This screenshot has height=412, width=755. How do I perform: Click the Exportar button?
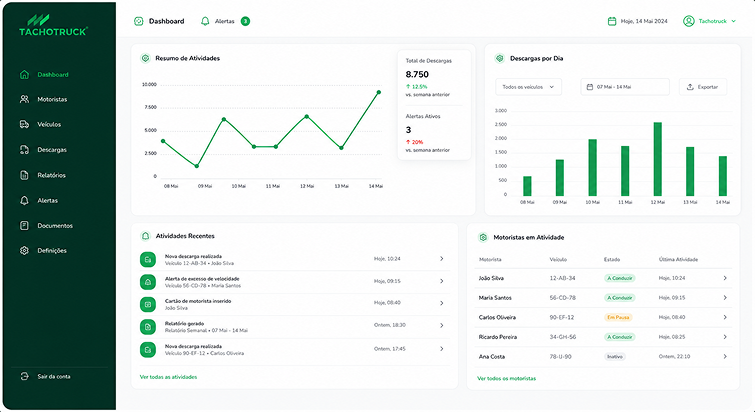703,87
